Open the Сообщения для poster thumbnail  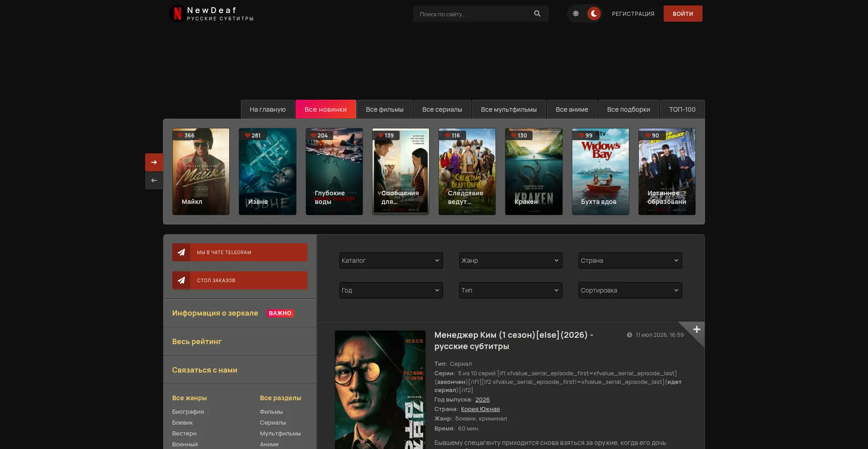401,171
